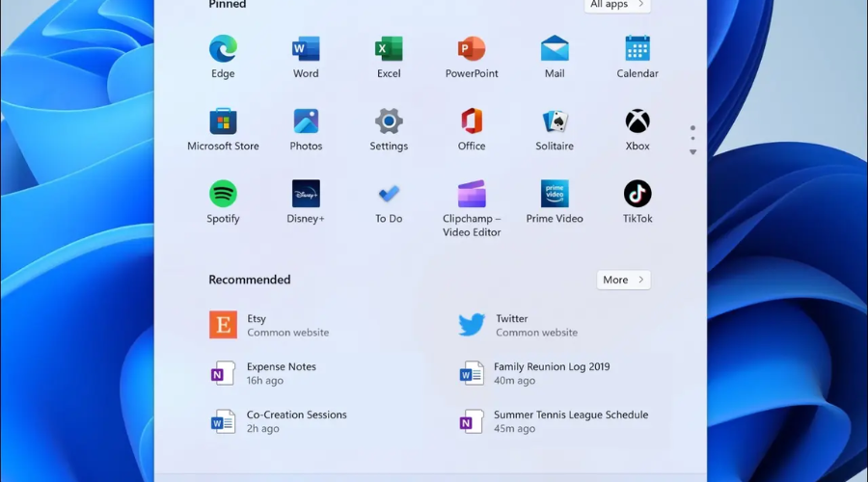Click the All apps button
This screenshot has width=868, height=482.
[617, 5]
